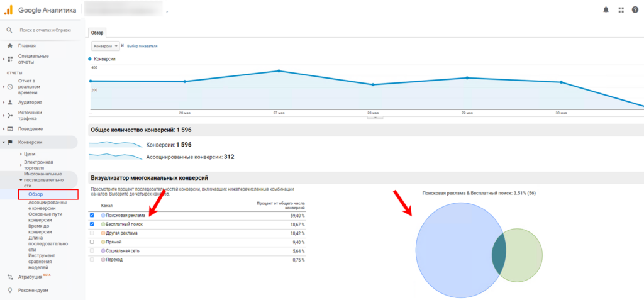Click the Выбор показателя link
The image size is (644, 300).
(x=142, y=46)
